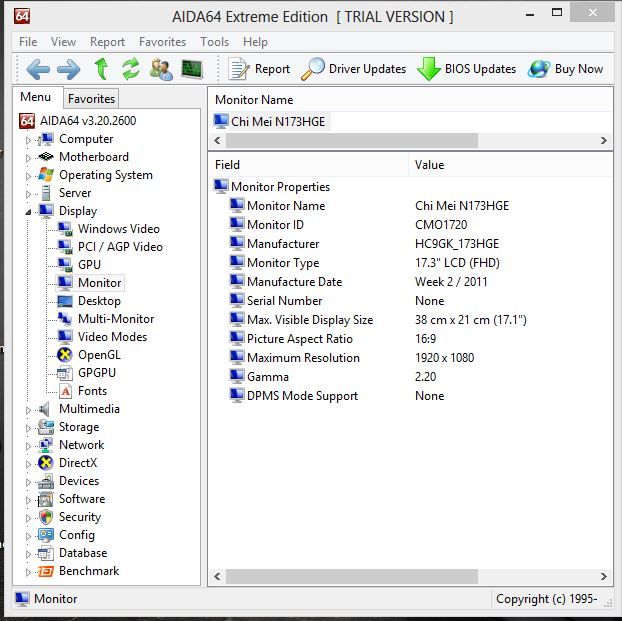This screenshot has width=622, height=621.
Task: Click the Benchmark orange icon
Action: pyautogui.click(x=46, y=571)
